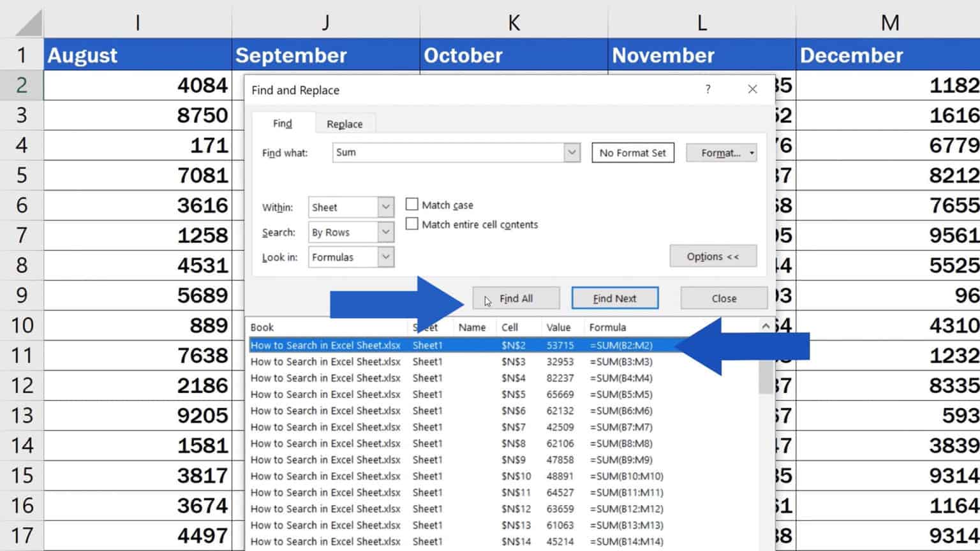Click the No Format Set button

632,152
